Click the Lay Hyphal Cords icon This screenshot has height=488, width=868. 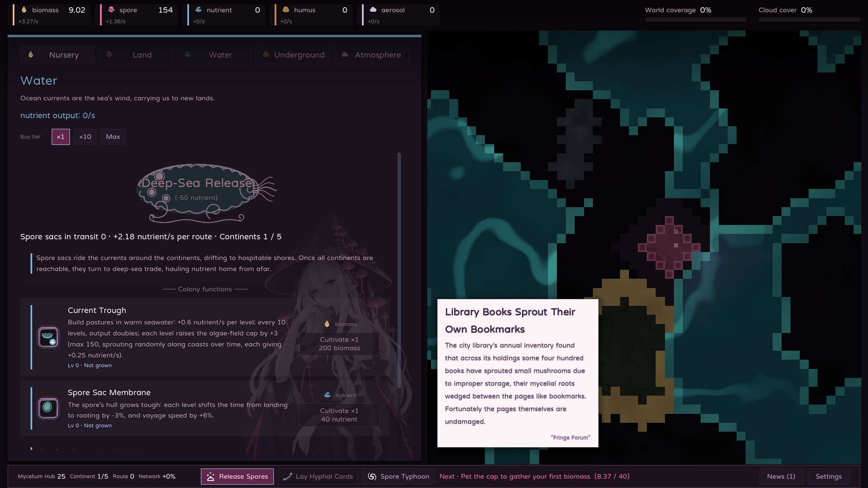[x=288, y=476]
